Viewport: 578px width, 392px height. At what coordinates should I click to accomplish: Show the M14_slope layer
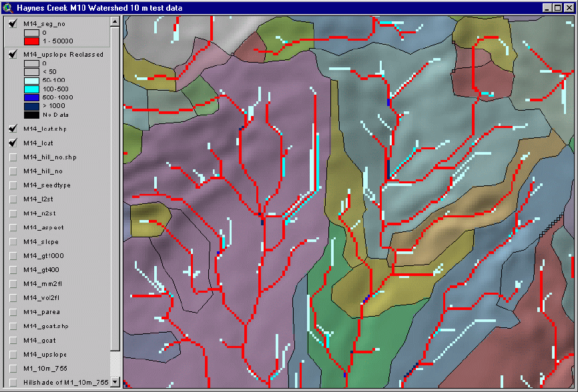coord(13,242)
